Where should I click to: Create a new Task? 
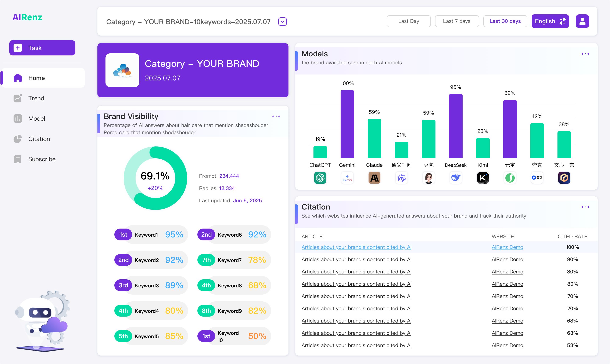(x=42, y=48)
